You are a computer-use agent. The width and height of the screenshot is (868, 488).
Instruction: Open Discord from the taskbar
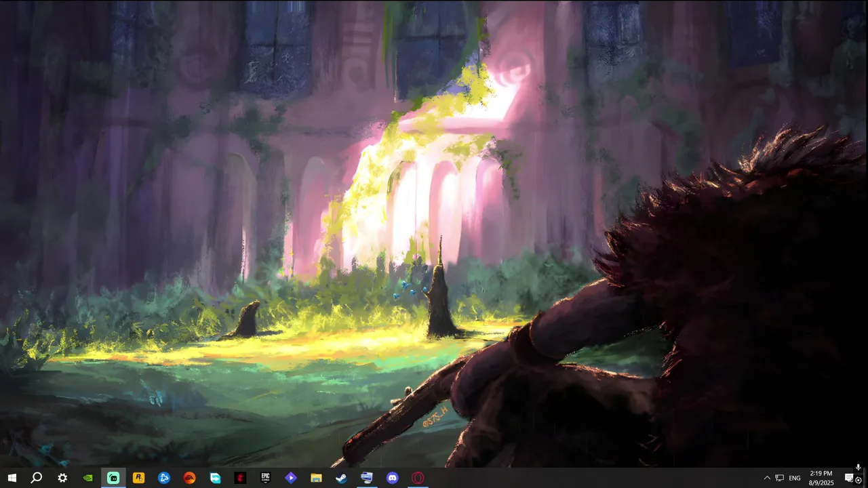pos(392,478)
